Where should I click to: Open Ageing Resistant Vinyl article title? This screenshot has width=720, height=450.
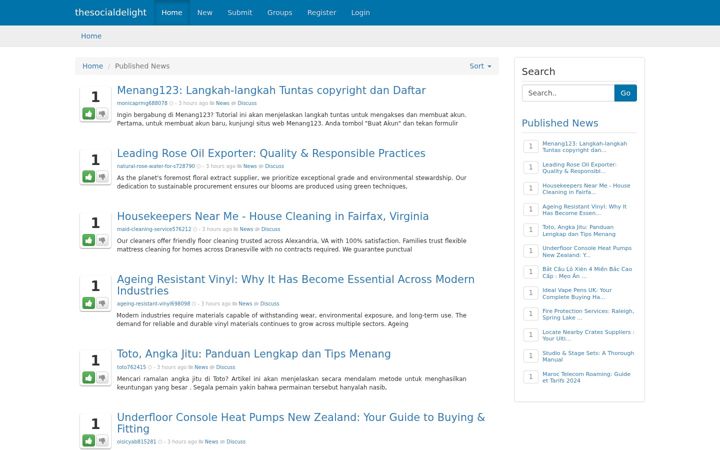pos(295,285)
